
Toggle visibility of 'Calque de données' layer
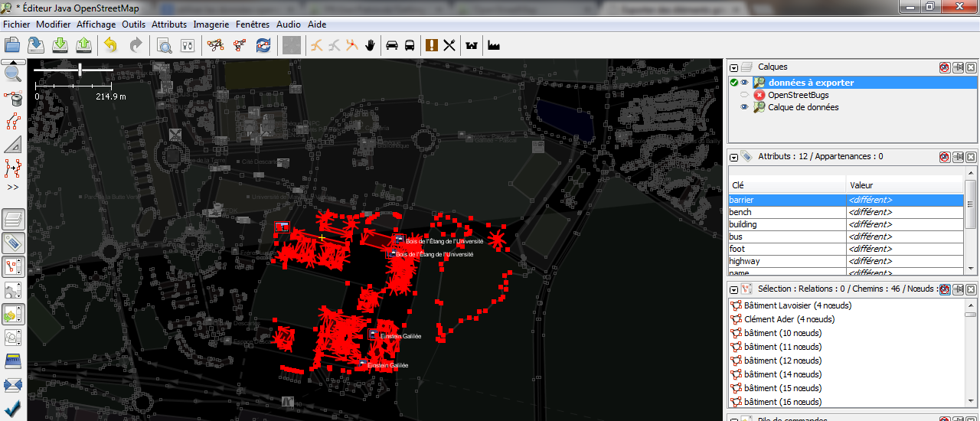coord(744,107)
